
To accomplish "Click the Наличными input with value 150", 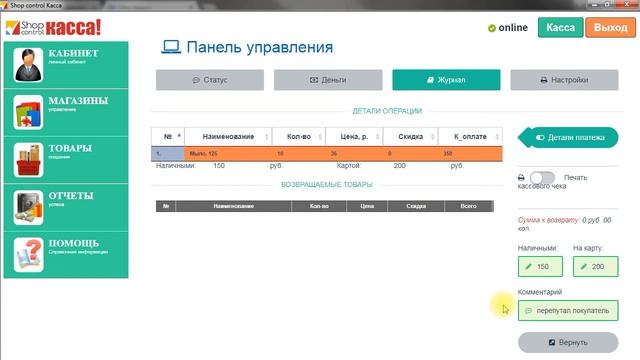I will point(540,267).
